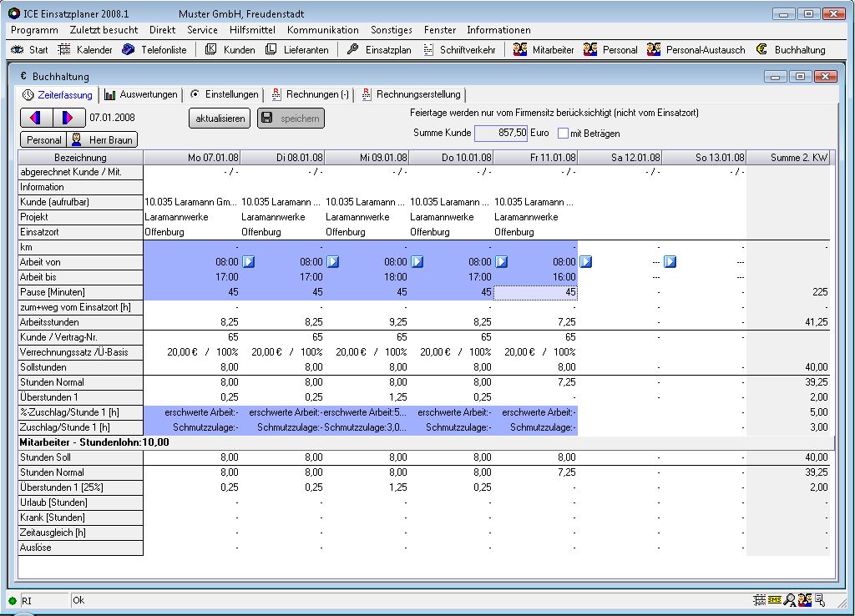Open the Hilfsmittel menu

tap(252, 30)
